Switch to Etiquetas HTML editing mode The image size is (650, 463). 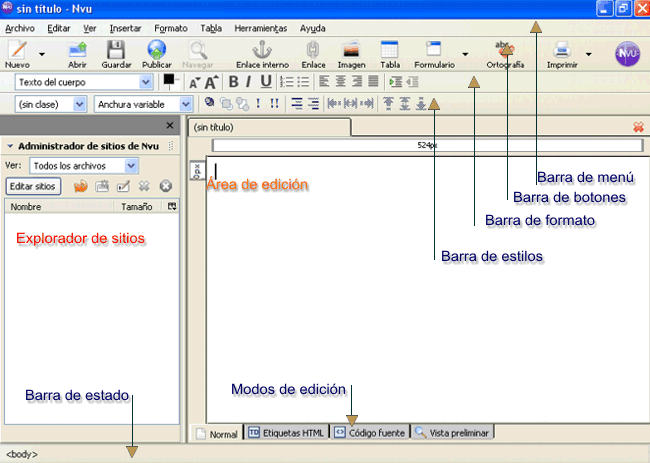point(287,433)
